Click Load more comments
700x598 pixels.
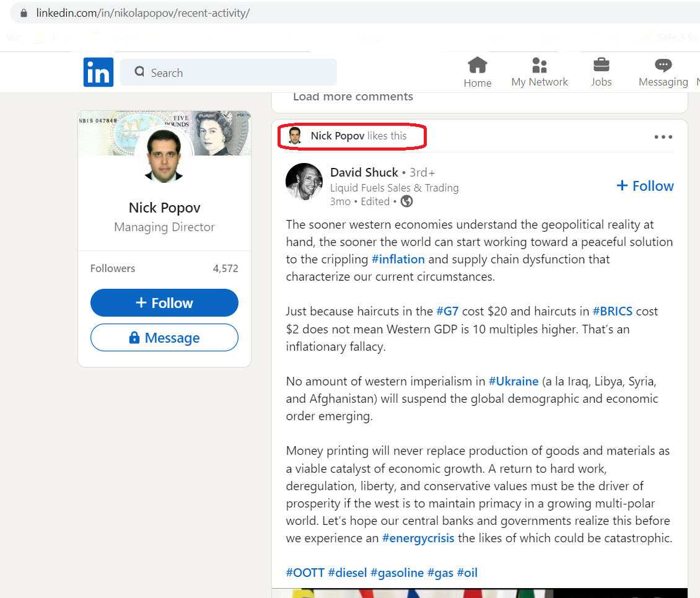point(352,97)
